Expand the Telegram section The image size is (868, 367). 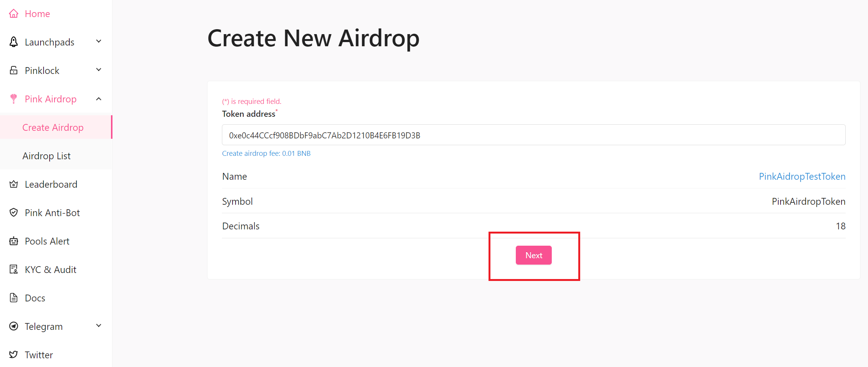pos(98,325)
